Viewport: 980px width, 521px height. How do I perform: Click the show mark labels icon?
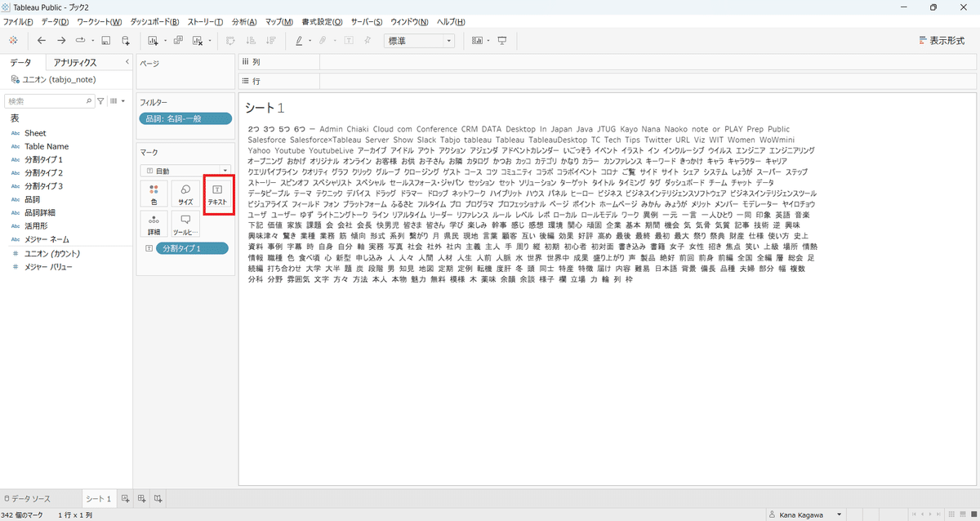[349, 41]
